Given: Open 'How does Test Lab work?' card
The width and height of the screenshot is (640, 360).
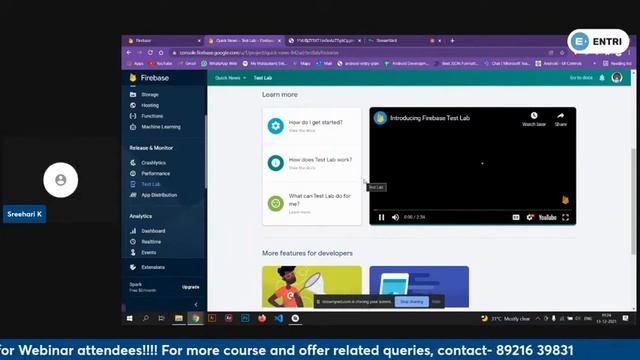Looking at the screenshot, I should click(x=312, y=163).
